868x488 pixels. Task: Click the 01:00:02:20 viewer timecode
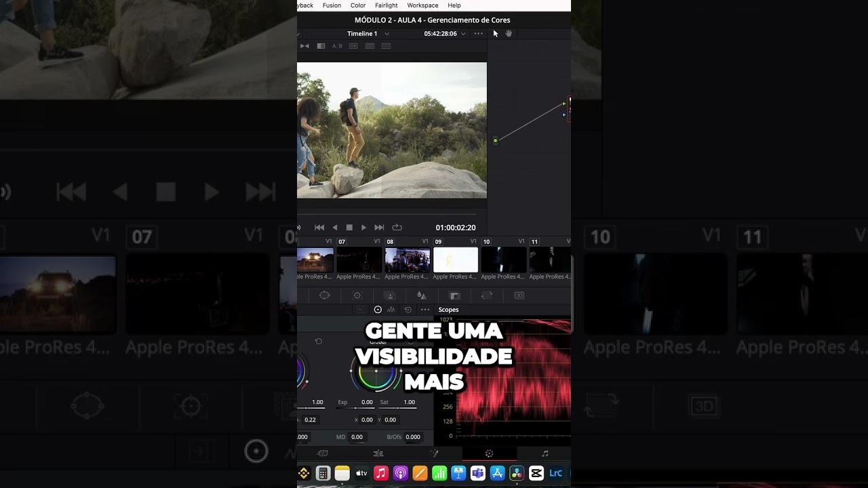coord(456,228)
